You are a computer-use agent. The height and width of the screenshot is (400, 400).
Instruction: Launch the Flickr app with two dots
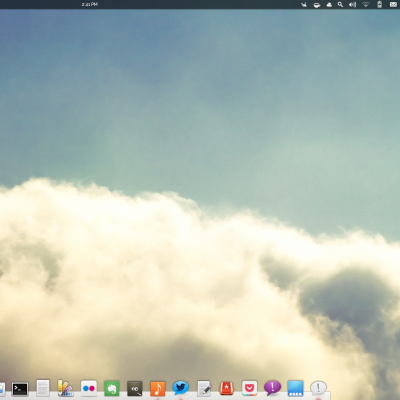click(x=89, y=388)
